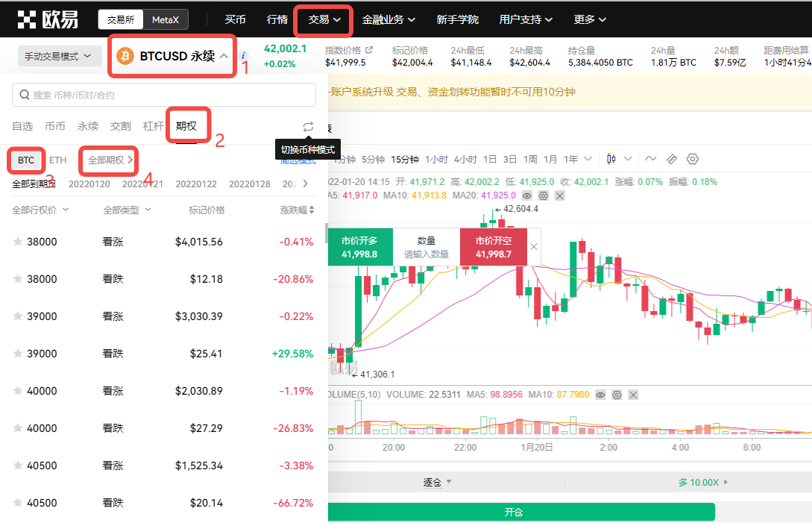Favorite the 38000 call option star

[x=18, y=242]
